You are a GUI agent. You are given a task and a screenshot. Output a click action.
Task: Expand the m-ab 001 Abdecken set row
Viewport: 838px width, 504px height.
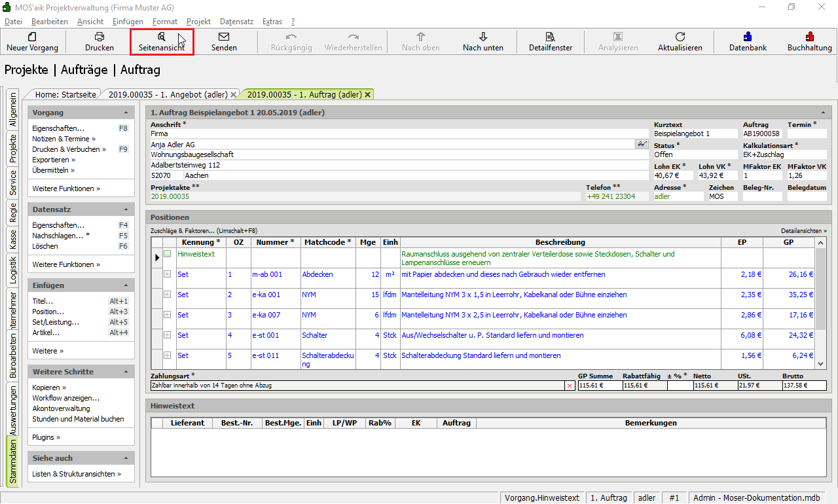tap(168, 274)
